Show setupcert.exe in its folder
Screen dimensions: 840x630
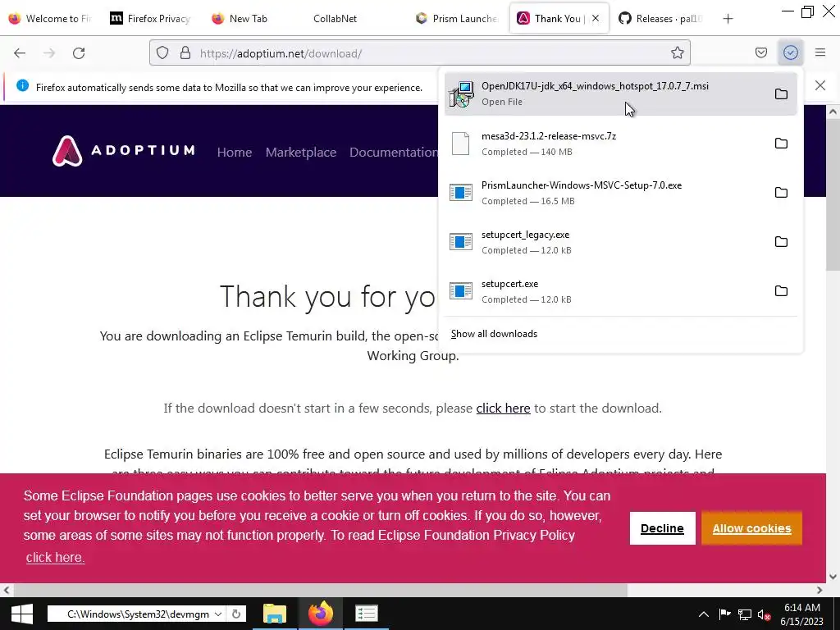pos(781,291)
